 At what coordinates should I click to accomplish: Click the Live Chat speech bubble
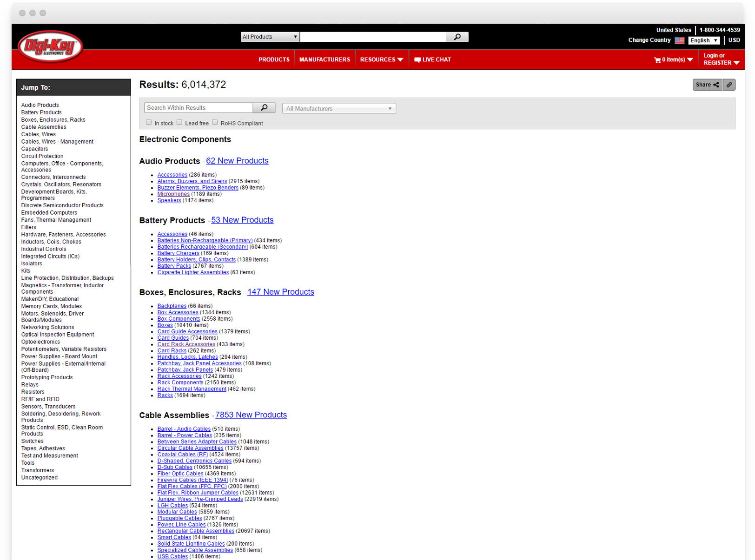click(x=417, y=60)
